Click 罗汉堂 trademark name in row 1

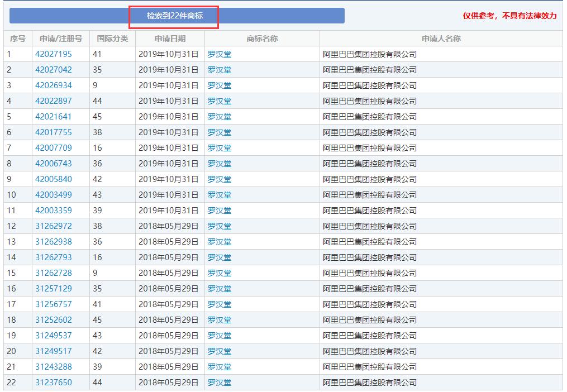[x=220, y=54]
